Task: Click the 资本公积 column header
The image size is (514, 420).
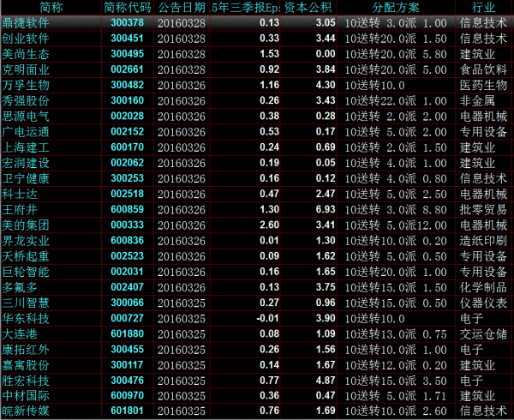Action: pos(308,8)
